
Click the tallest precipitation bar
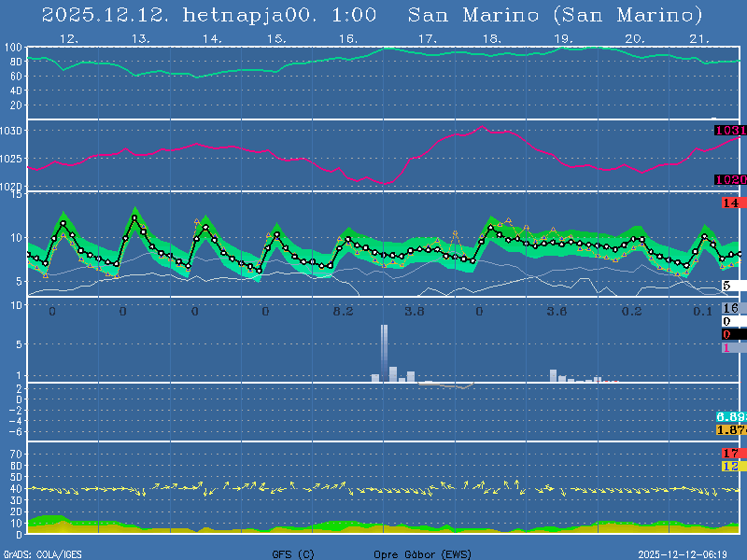pos(384,353)
